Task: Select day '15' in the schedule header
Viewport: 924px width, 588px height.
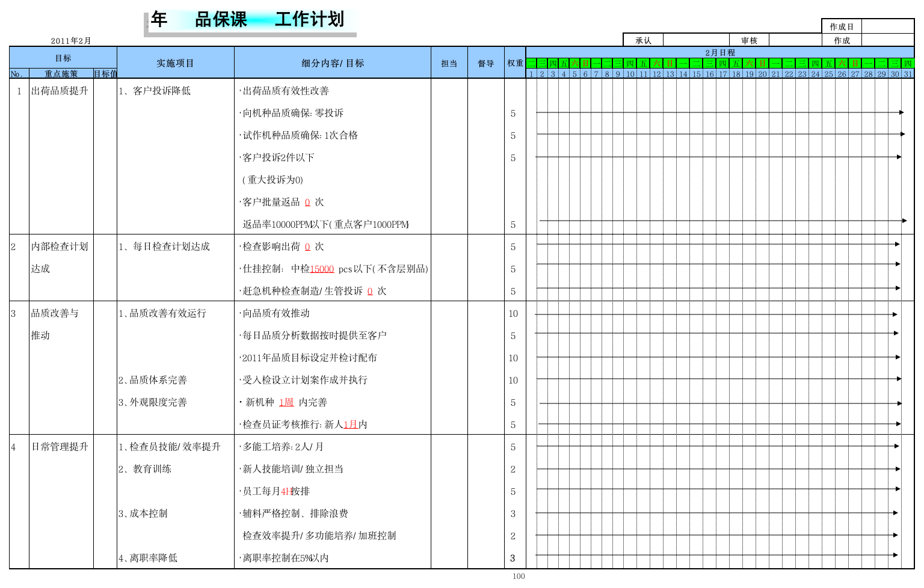Action: (x=697, y=74)
